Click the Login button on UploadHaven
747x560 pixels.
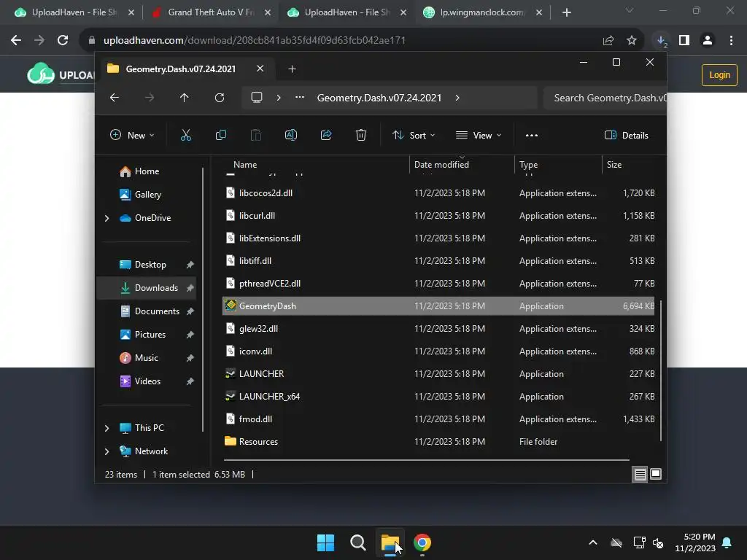[719, 75]
